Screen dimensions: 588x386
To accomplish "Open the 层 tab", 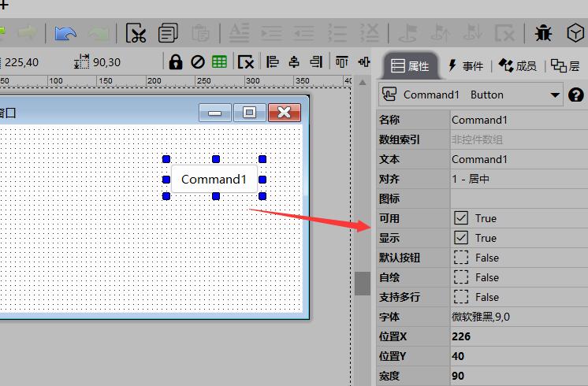I will 565,66.
